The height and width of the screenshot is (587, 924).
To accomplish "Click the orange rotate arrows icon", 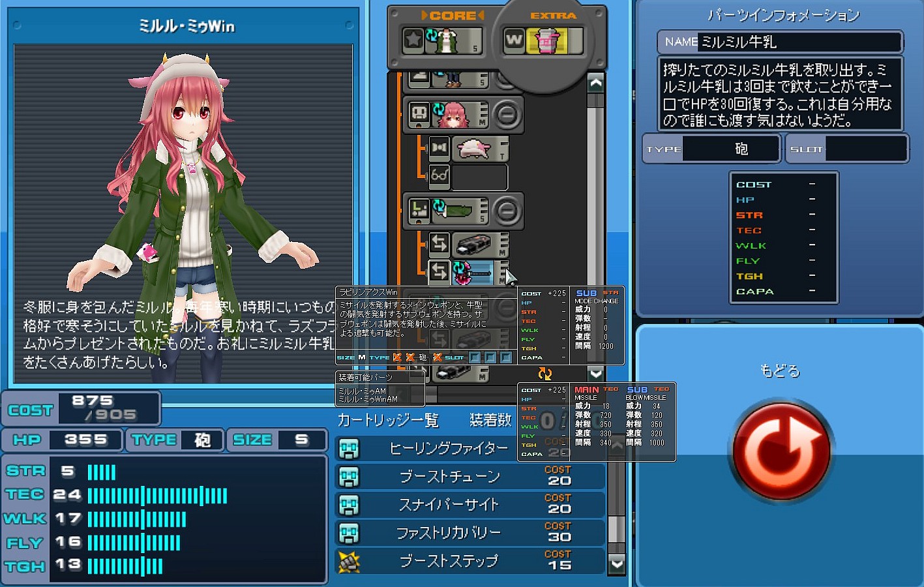I will (544, 374).
